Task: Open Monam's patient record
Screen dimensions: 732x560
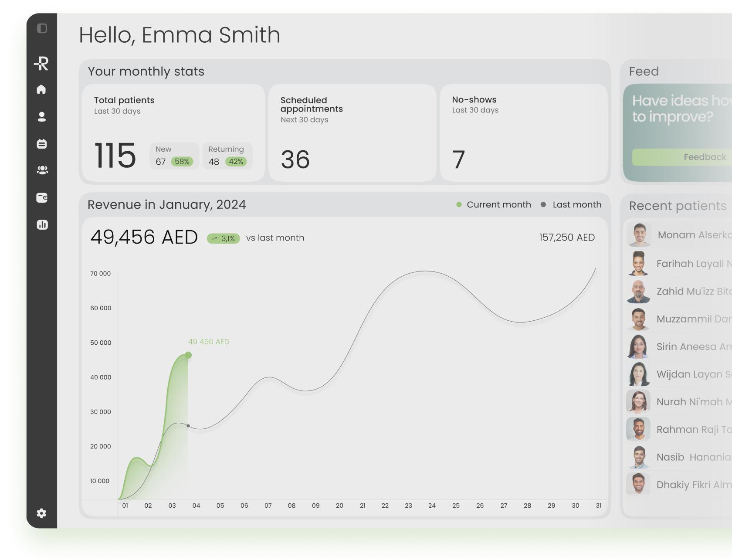Action: (x=694, y=235)
